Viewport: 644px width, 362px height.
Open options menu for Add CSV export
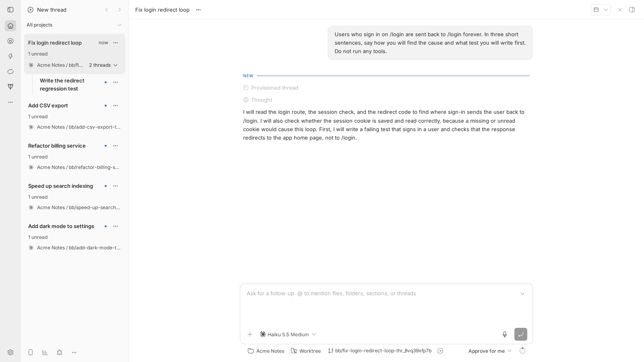click(x=116, y=105)
